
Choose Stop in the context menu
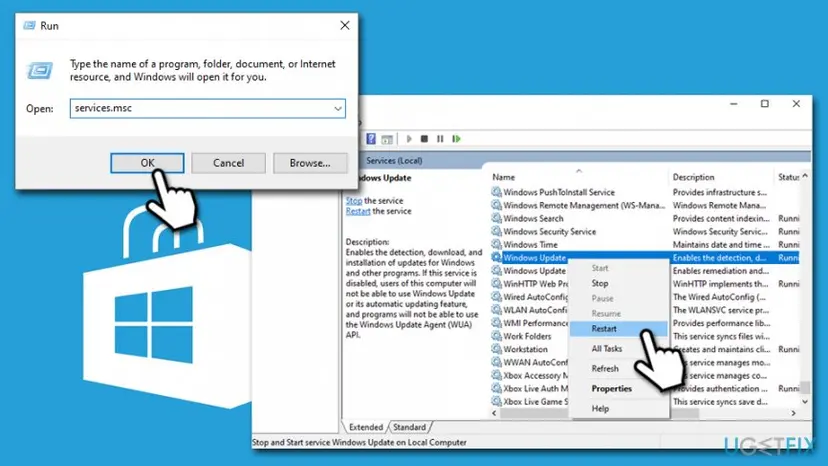(619, 283)
